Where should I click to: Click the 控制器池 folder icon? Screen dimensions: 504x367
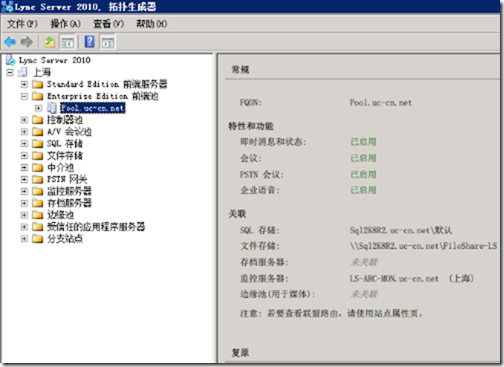(37, 120)
